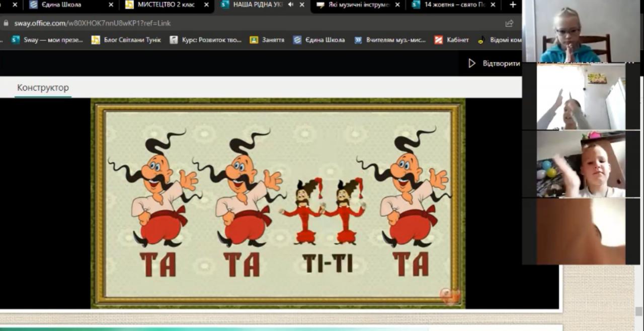Open the Заняття bookmark
The image size is (644, 331).
coord(267,40)
